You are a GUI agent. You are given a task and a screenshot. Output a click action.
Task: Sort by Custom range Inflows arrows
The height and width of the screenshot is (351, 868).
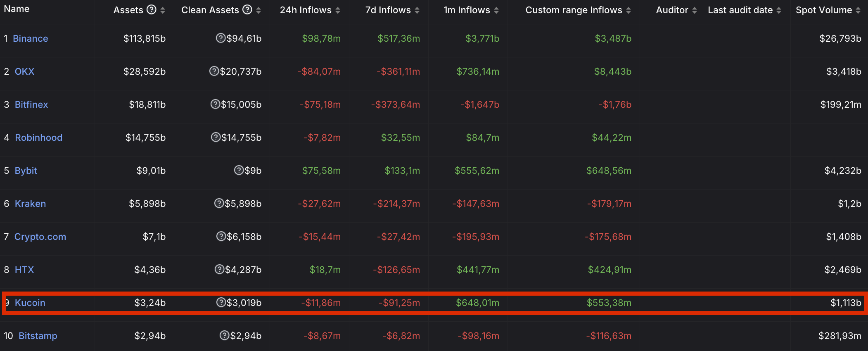[x=628, y=10]
